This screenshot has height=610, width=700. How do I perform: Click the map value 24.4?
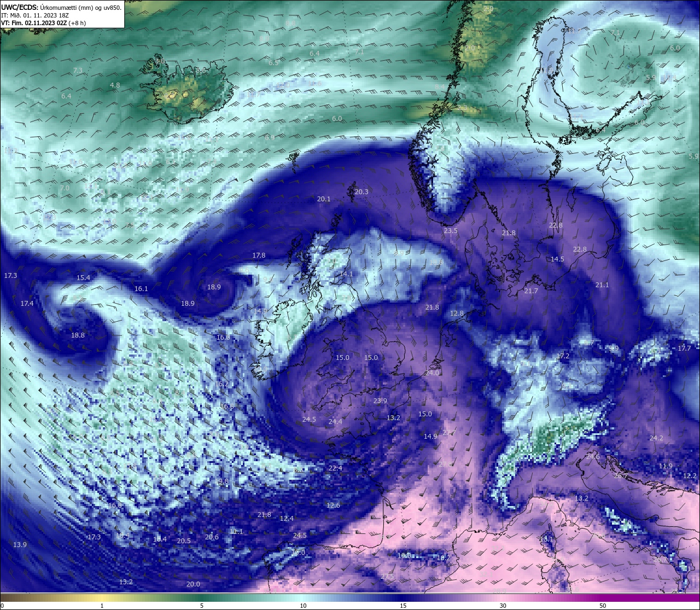335,422
